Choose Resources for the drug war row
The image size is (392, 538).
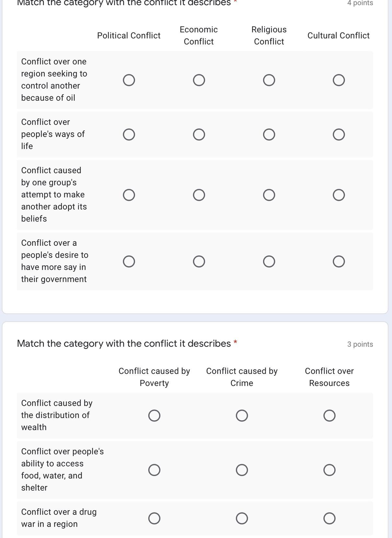(x=329, y=518)
